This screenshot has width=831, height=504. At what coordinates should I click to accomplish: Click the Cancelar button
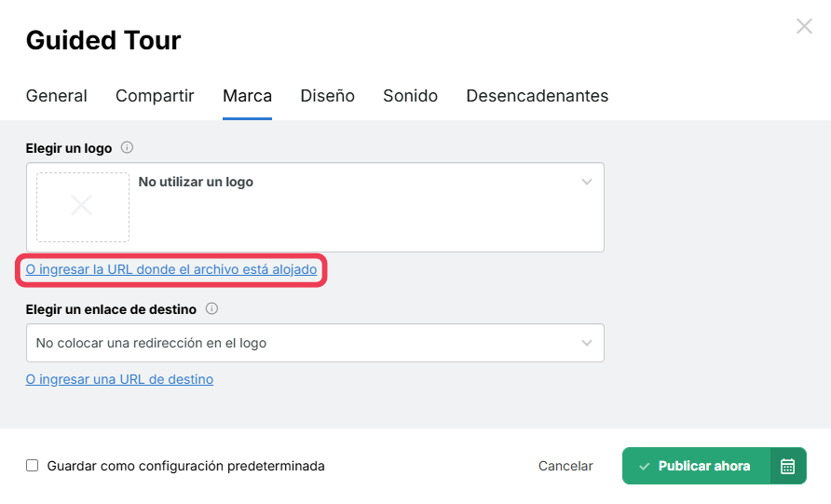click(x=565, y=466)
